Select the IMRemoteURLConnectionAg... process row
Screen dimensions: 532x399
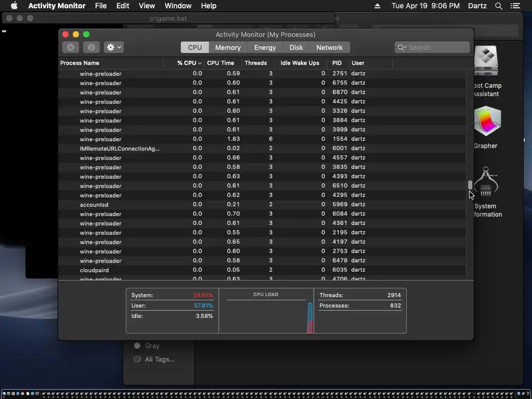point(262,148)
